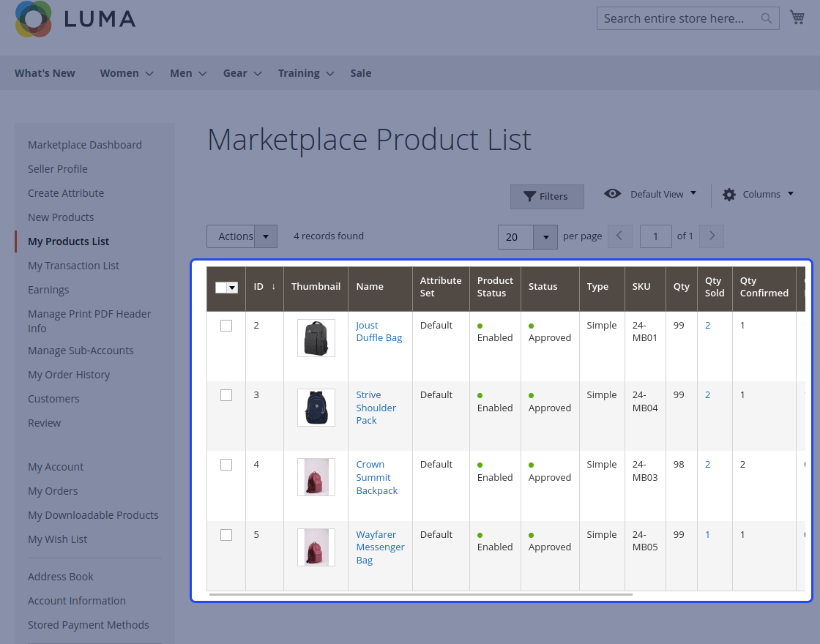
Task: Open the select-all dropdown arrow in header
Action: [x=232, y=288]
